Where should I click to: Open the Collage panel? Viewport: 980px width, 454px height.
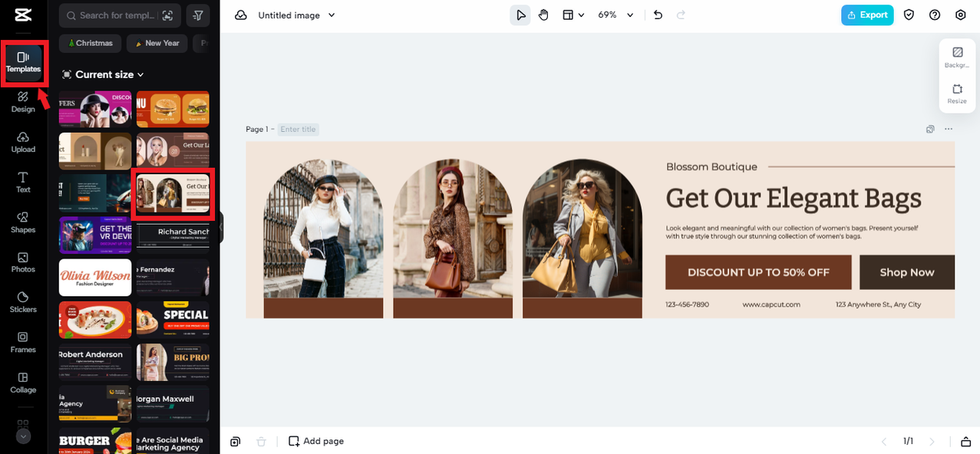tap(23, 383)
